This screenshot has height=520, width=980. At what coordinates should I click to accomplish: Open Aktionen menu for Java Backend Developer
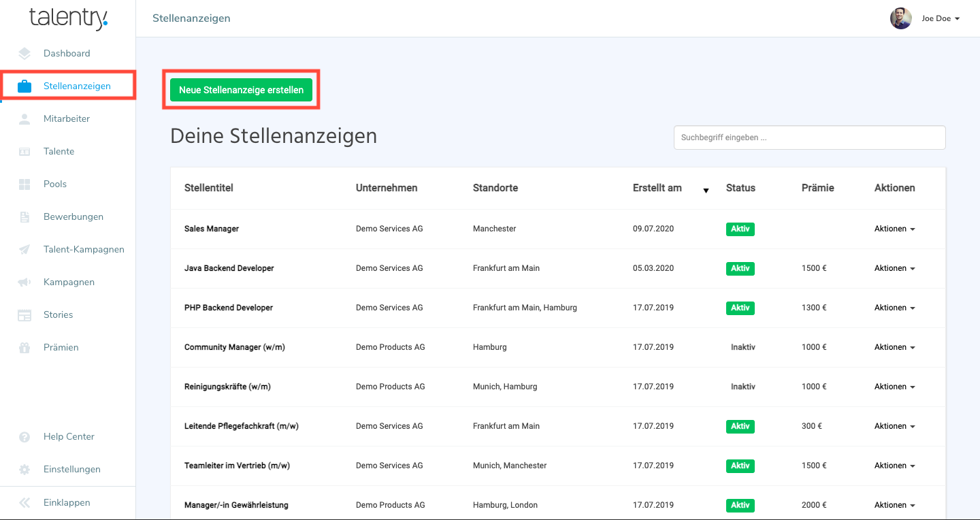coord(894,268)
